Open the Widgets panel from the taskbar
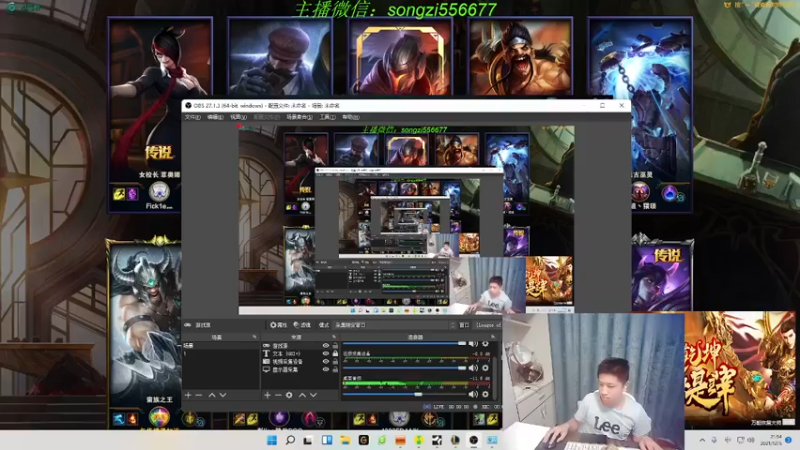This screenshot has width=800, height=450. pos(327,440)
